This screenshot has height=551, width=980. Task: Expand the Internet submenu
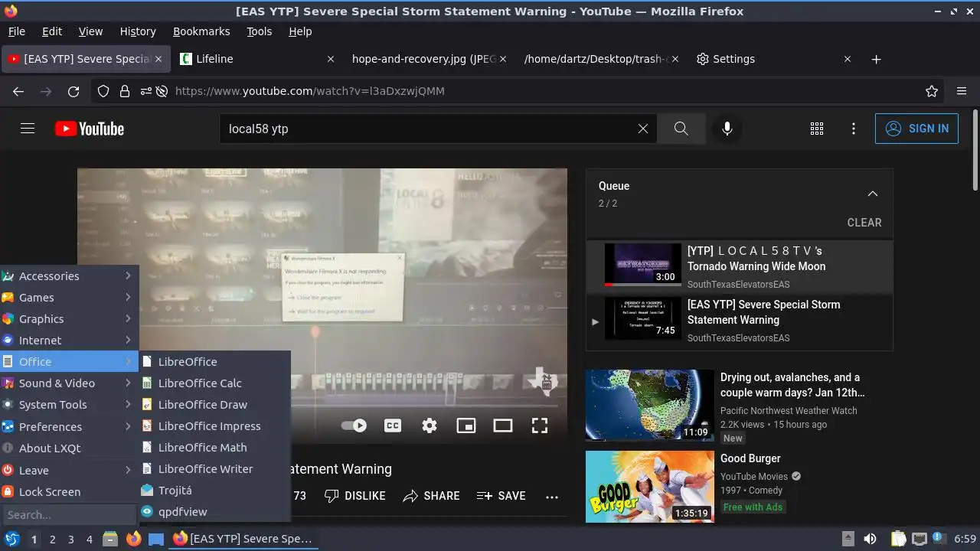pos(69,340)
